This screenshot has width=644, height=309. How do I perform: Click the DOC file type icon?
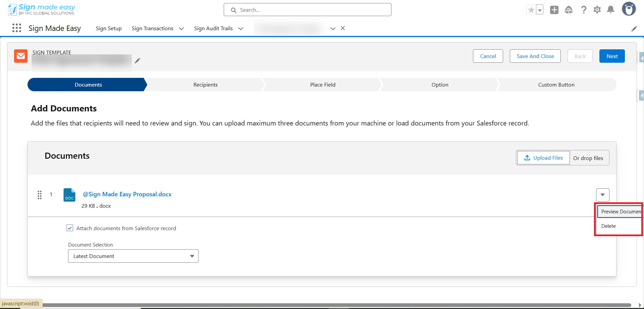pyautogui.click(x=69, y=195)
